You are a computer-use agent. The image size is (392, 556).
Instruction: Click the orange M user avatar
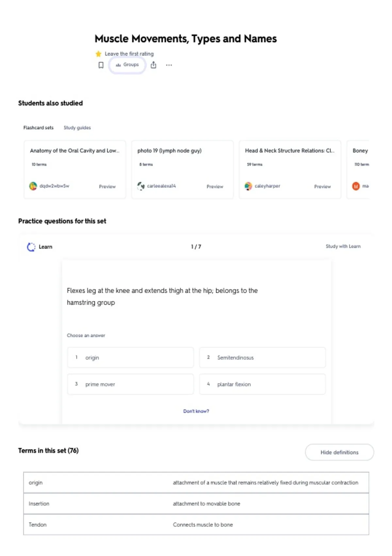point(356,186)
